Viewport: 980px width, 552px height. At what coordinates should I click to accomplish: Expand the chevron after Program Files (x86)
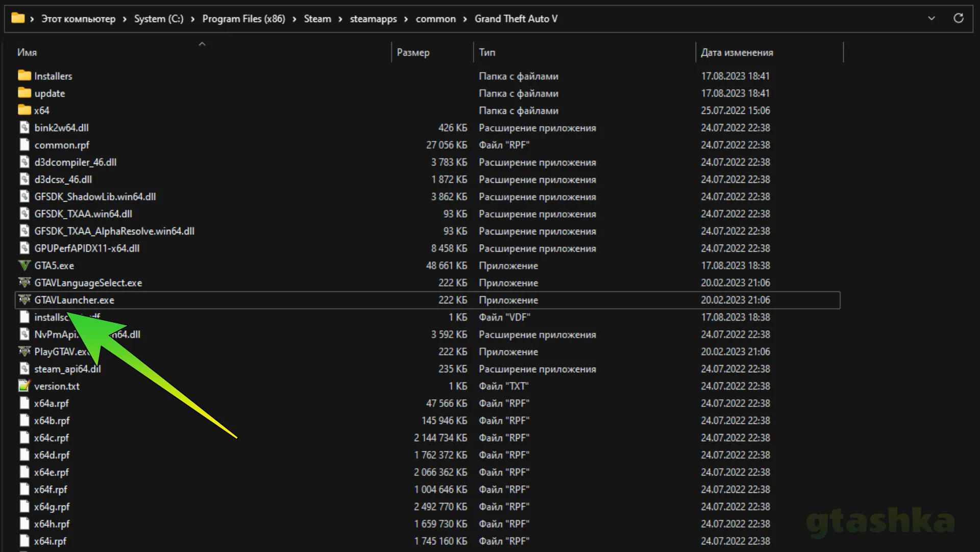click(x=295, y=19)
